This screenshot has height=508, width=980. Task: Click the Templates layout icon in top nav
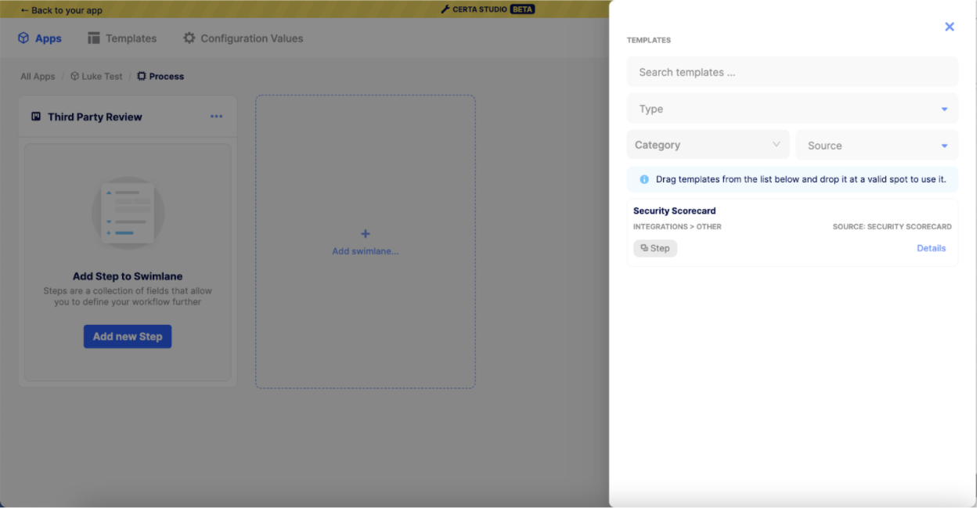pyautogui.click(x=94, y=38)
